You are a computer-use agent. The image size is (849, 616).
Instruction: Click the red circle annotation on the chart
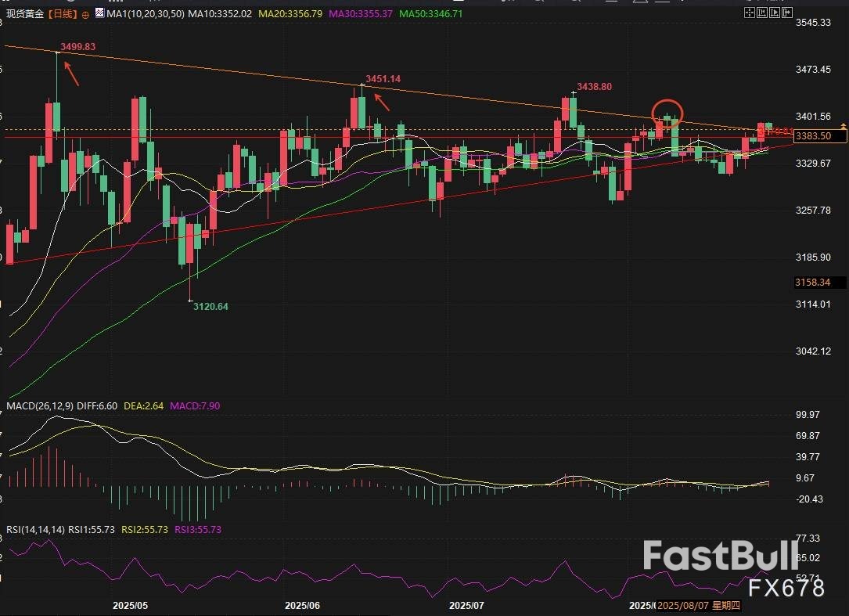click(x=667, y=113)
